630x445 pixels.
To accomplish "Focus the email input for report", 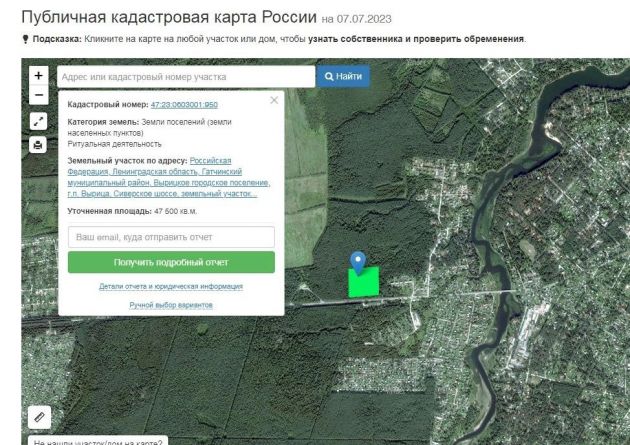I will coord(171,237).
